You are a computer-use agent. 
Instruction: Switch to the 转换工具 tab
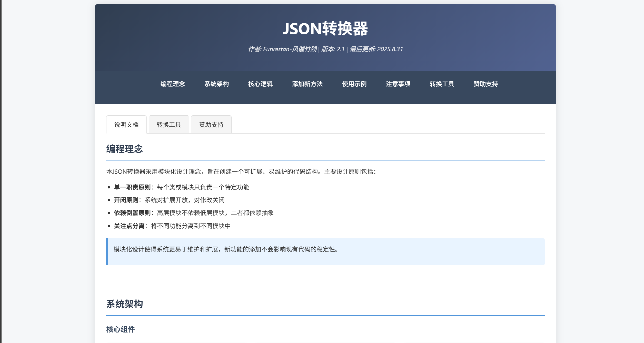pos(169,124)
